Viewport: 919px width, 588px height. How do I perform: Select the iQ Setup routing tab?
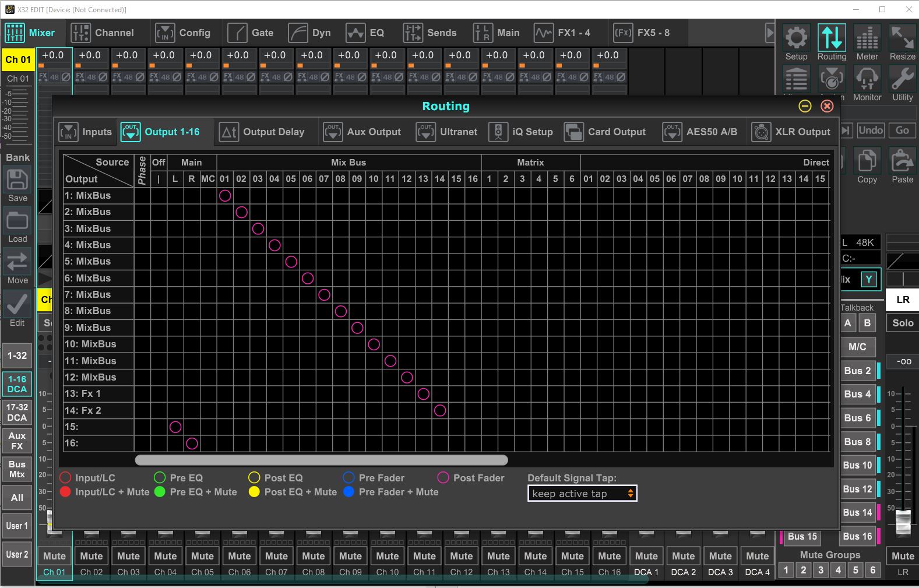(x=521, y=132)
